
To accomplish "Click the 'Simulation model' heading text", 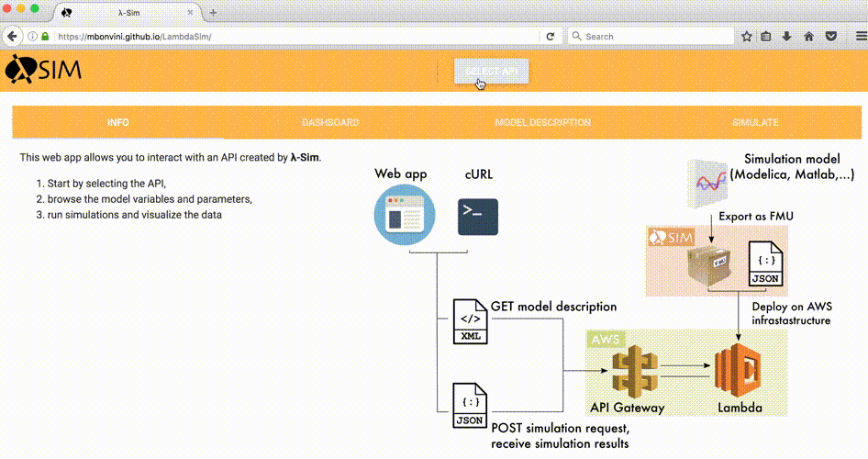I will point(792,159).
